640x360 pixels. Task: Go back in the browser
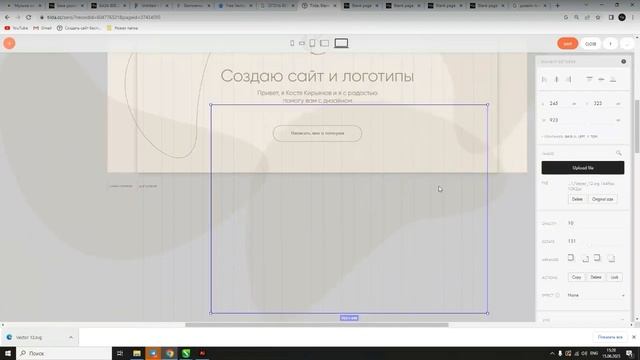pos(7,18)
